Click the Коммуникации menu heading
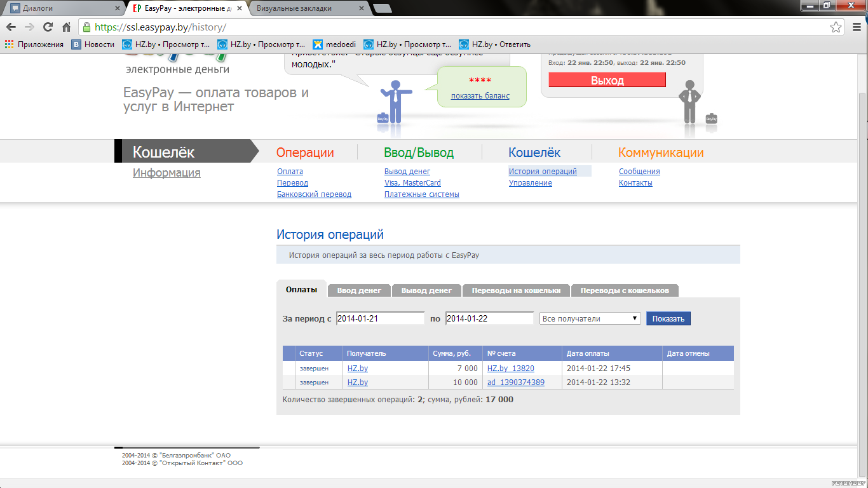The height and width of the screenshot is (488, 868). coord(661,152)
